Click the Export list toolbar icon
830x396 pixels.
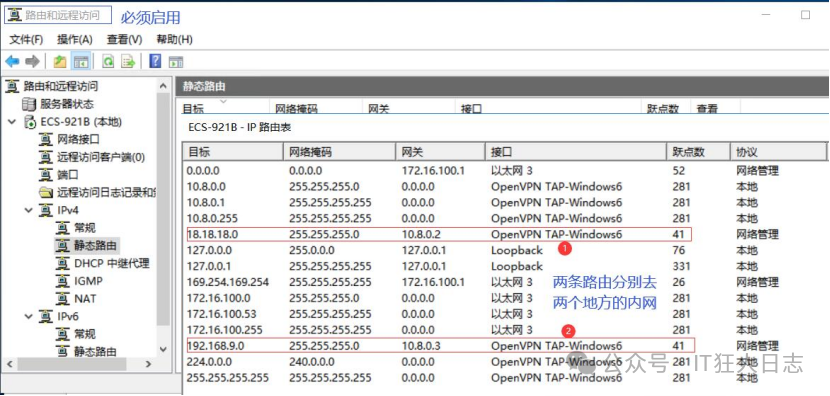[128, 62]
